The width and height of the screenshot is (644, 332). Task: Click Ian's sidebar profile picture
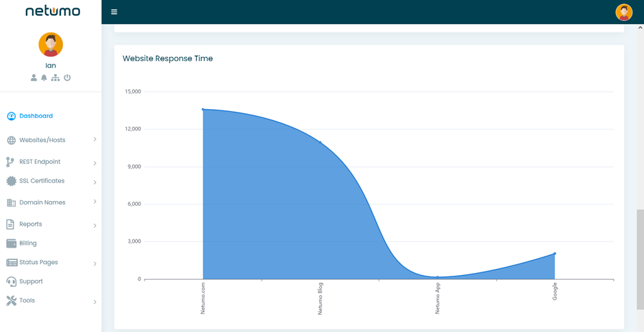click(51, 45)
